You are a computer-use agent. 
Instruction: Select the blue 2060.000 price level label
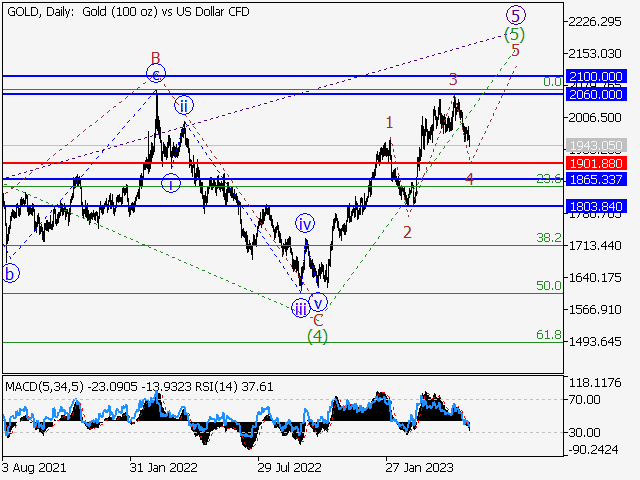[596, 95]
